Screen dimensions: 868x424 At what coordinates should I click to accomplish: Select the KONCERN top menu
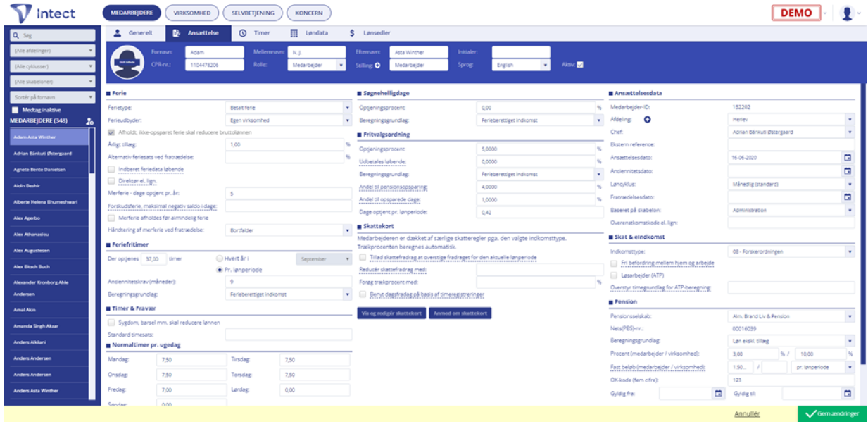tap(309, 13)
